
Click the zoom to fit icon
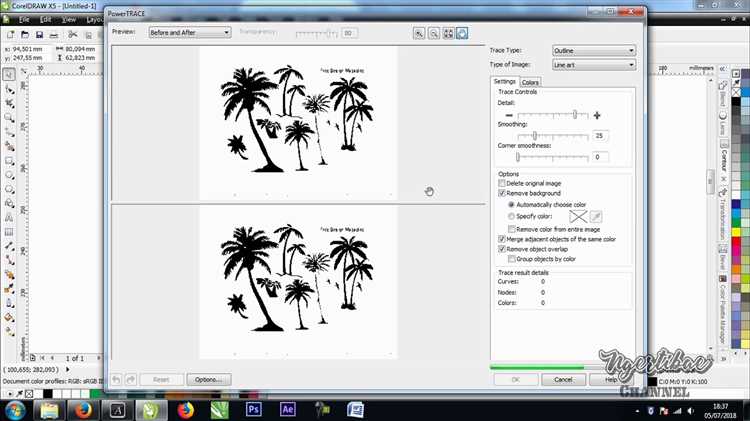pyautogui.click(x=448, y=33)
